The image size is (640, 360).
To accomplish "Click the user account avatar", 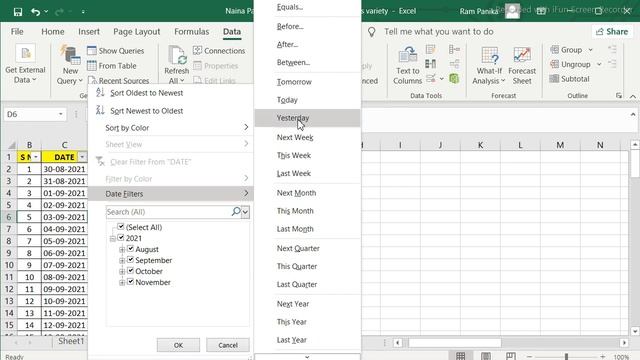I will [512, 11].
